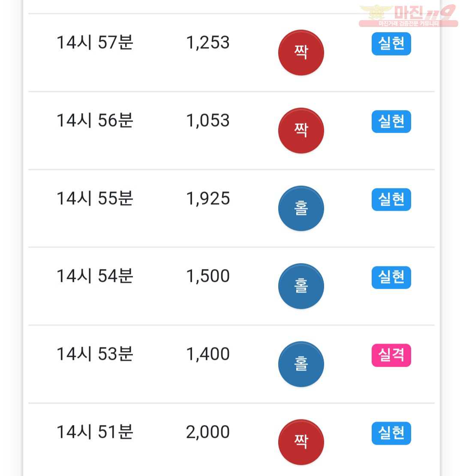Screen dimensions: 463x476
Task: Click the red 짝 circle for 14시 51분
Action: tap(301, 442)
